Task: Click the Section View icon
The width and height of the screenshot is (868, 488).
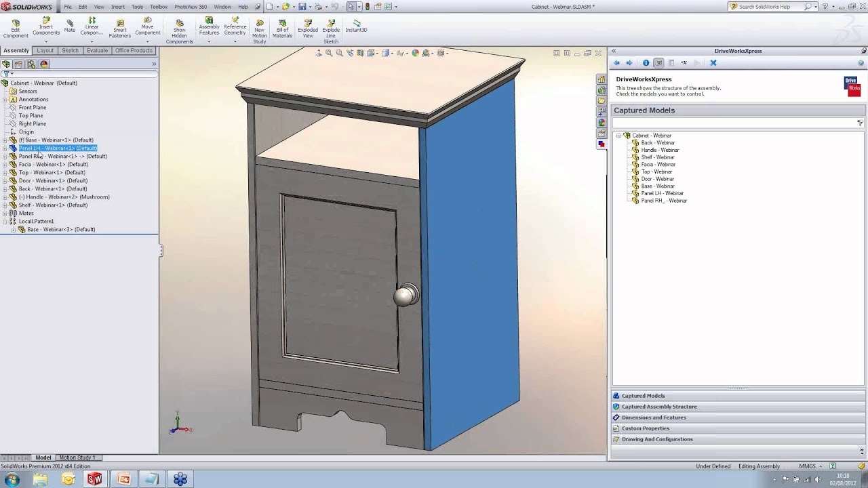Action: pos(361,53)
